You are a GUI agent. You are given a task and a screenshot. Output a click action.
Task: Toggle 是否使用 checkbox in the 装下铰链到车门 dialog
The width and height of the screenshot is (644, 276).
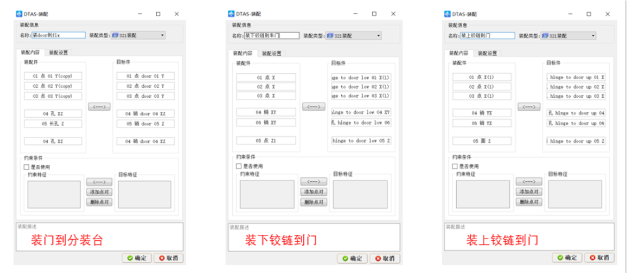tap(239, 166)
